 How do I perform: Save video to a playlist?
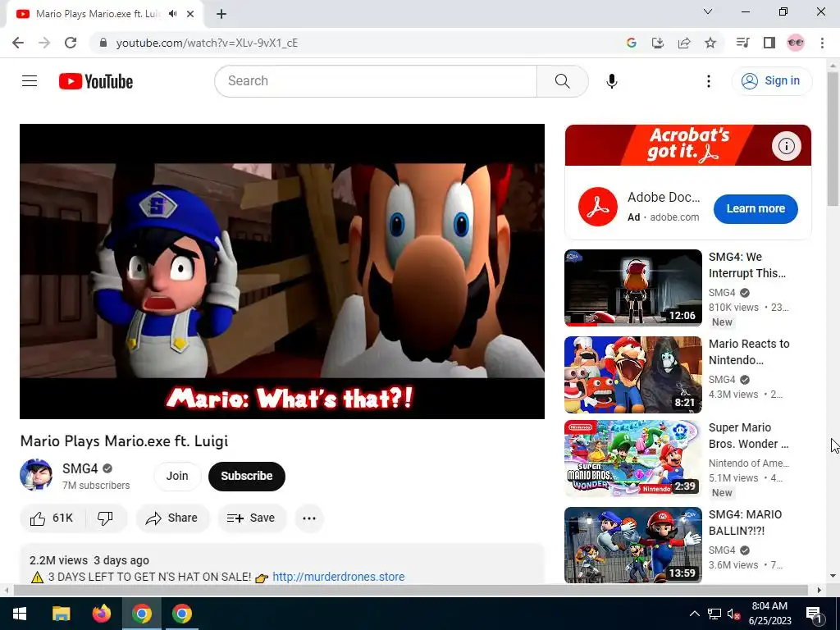[251, 518]
